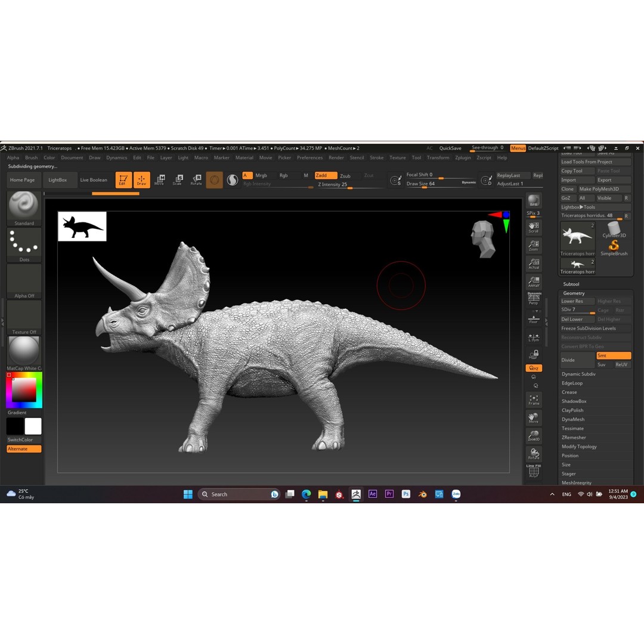
Task: Click the camera head orientation icon
Action: [482, 240]
